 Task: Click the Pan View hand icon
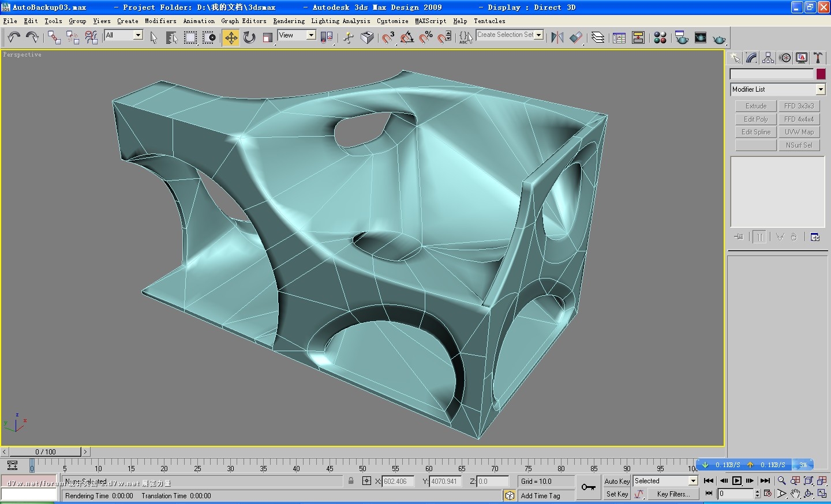coord(795,494)
